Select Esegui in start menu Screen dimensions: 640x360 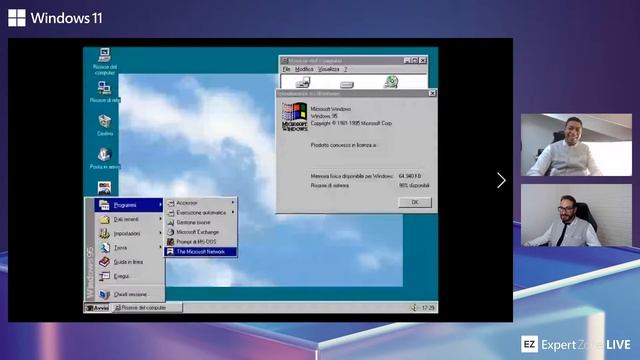pyautogui.click(x=130, y=276)
